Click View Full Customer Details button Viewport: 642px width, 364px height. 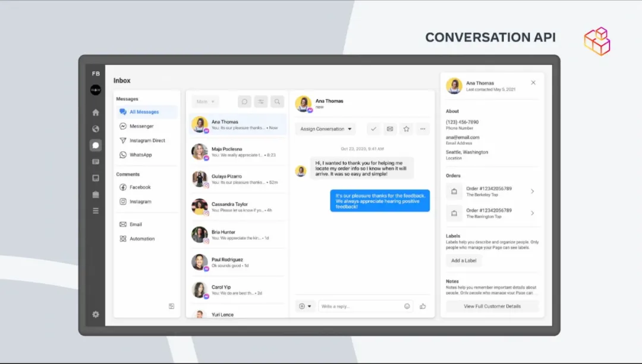coord(492,306)
